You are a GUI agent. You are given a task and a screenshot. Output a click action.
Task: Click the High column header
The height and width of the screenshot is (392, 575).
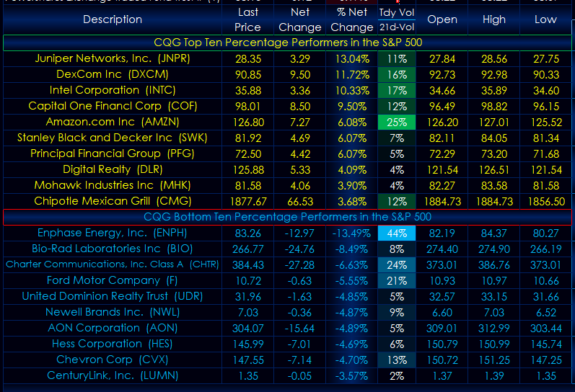(494, 19)
